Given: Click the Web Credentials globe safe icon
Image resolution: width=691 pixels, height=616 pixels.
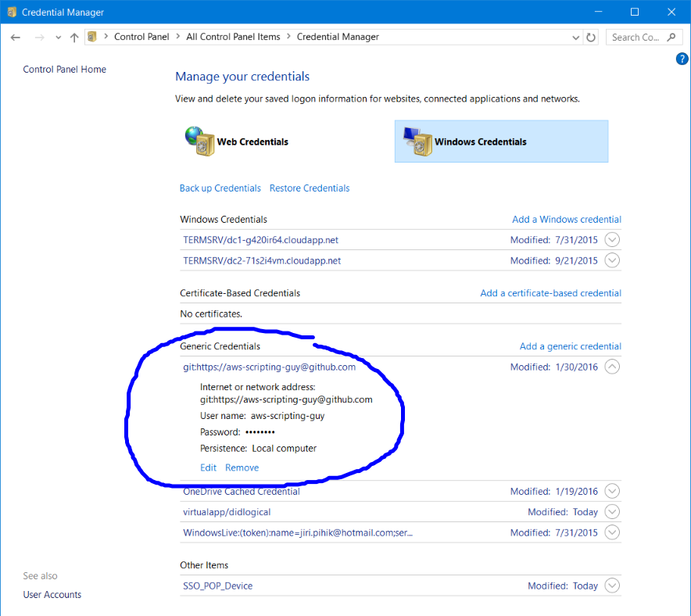Looking at the screenshot, I should coord(200,141).
